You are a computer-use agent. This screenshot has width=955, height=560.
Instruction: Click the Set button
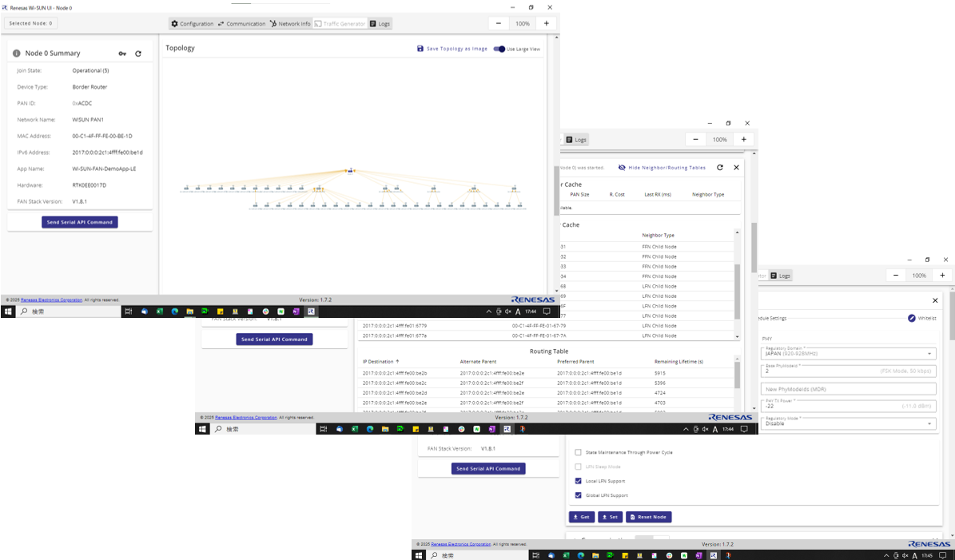coord(611,517)
